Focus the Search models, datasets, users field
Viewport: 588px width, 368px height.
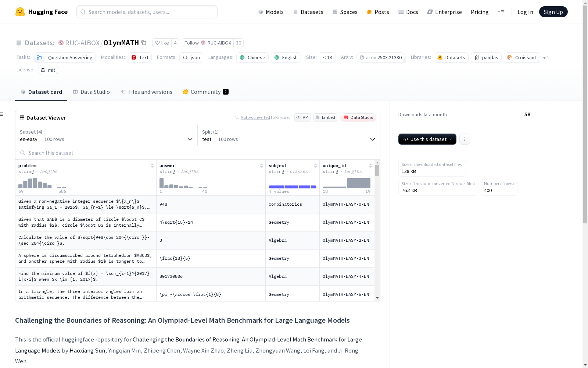(147, 12)
